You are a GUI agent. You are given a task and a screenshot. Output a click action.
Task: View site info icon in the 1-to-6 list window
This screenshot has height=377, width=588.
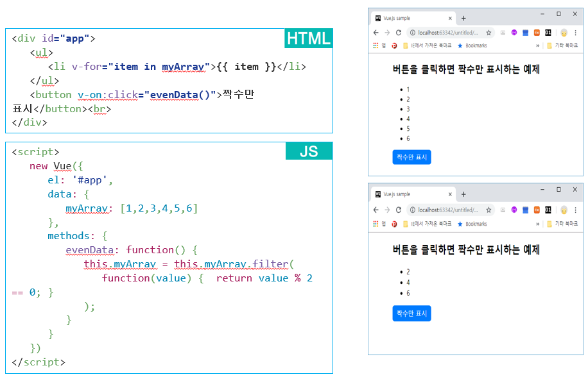tap(413, 33)
